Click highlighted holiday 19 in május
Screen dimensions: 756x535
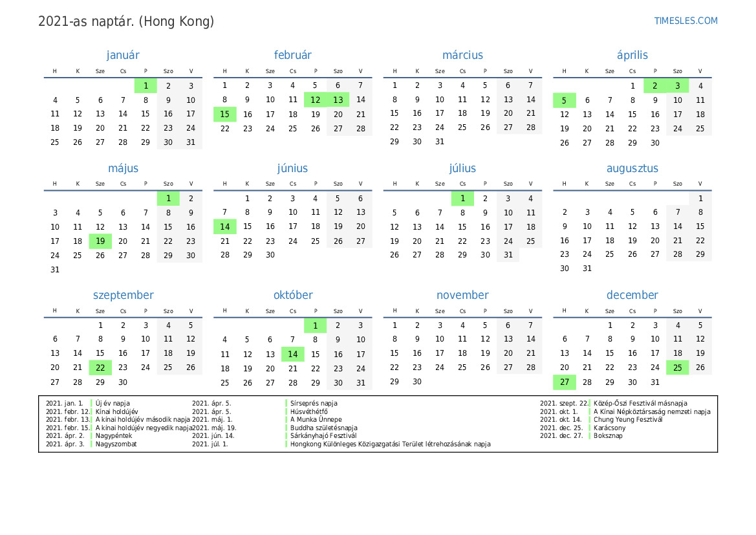pos(100,241)
